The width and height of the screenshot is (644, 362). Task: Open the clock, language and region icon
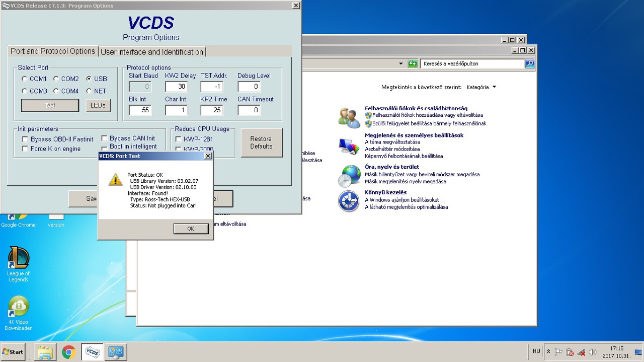click(x=349, y=175)
